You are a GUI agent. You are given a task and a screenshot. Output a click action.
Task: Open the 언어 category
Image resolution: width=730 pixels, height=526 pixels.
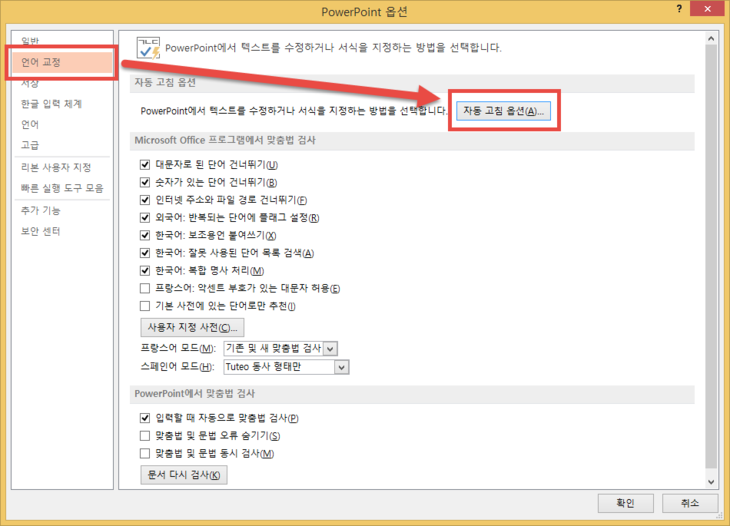pos(30,124)
